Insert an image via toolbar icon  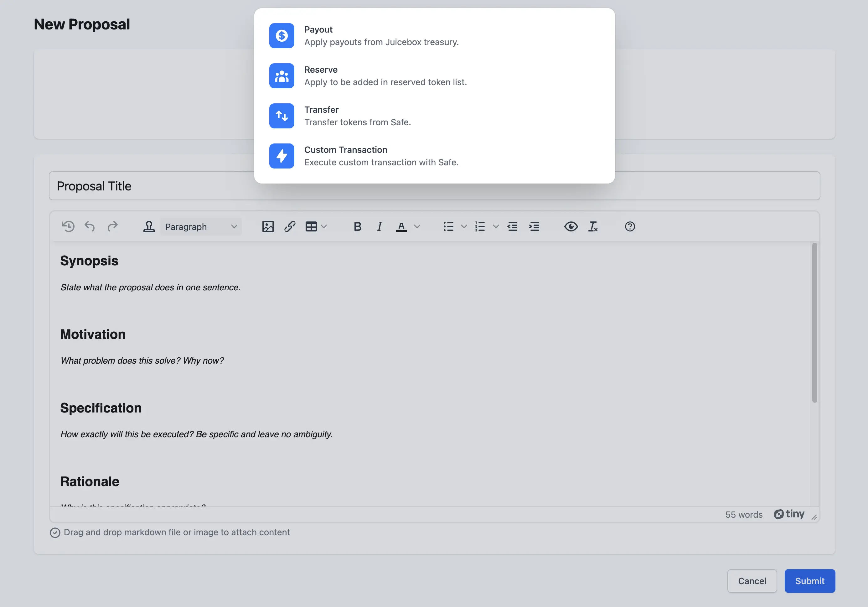coord(268,226)
